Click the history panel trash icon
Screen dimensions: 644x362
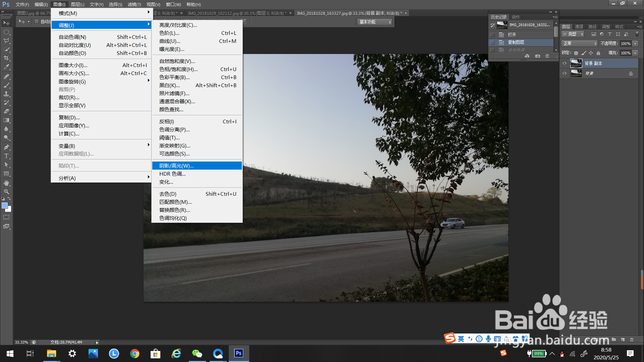coord(547,56)
